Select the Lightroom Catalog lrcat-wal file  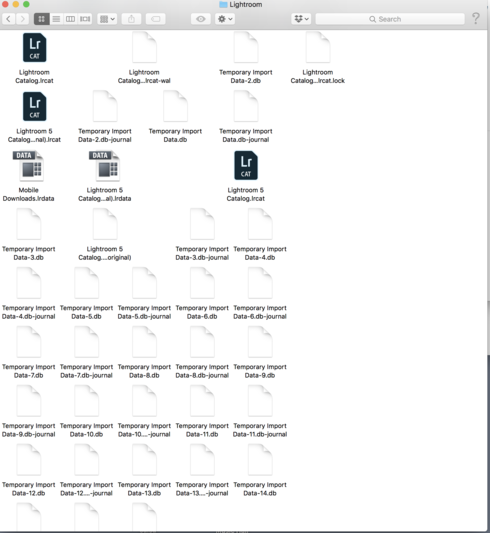(x=144, y=48)
